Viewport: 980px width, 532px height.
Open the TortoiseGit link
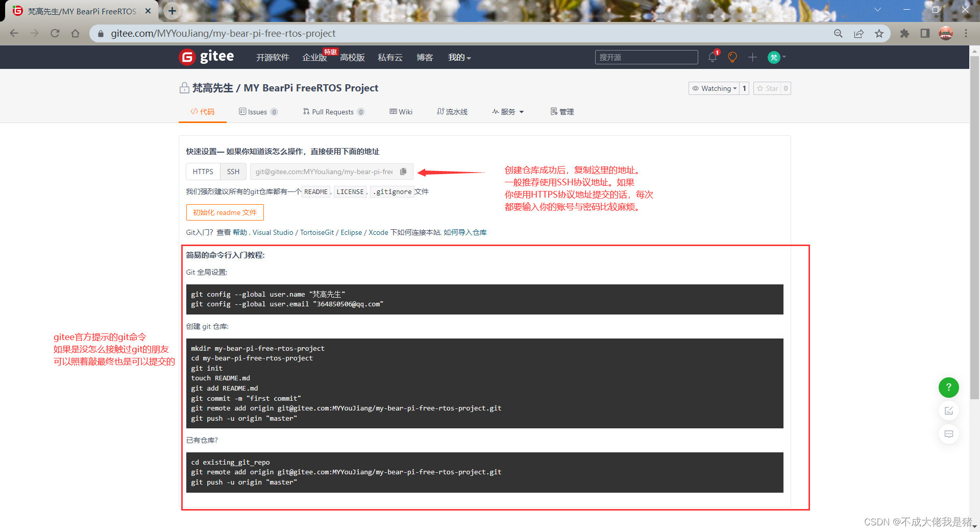point(317,232)
